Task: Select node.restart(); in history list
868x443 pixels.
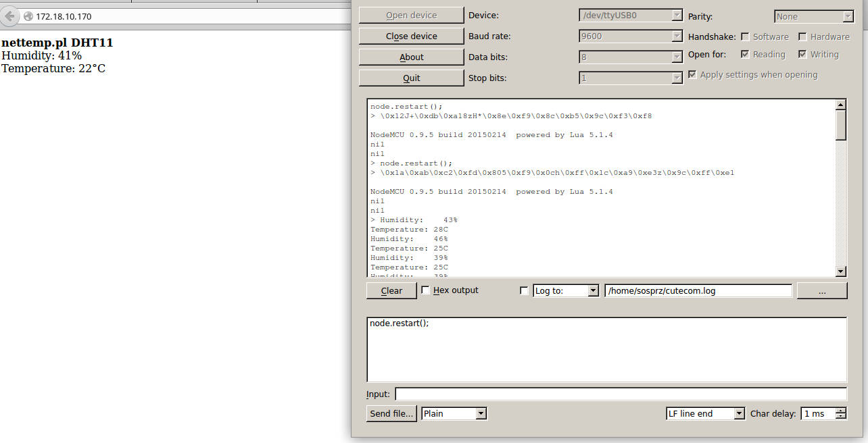Action: point(400,323)
